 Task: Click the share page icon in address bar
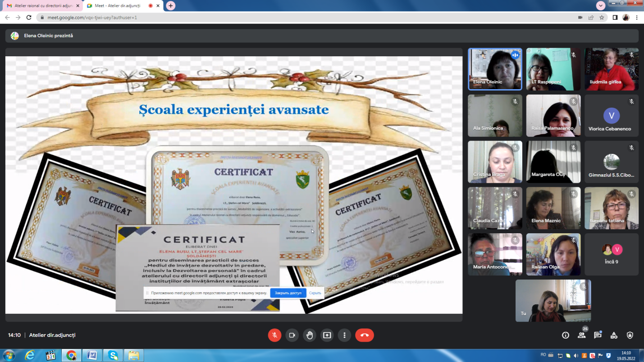coord(591,18)
